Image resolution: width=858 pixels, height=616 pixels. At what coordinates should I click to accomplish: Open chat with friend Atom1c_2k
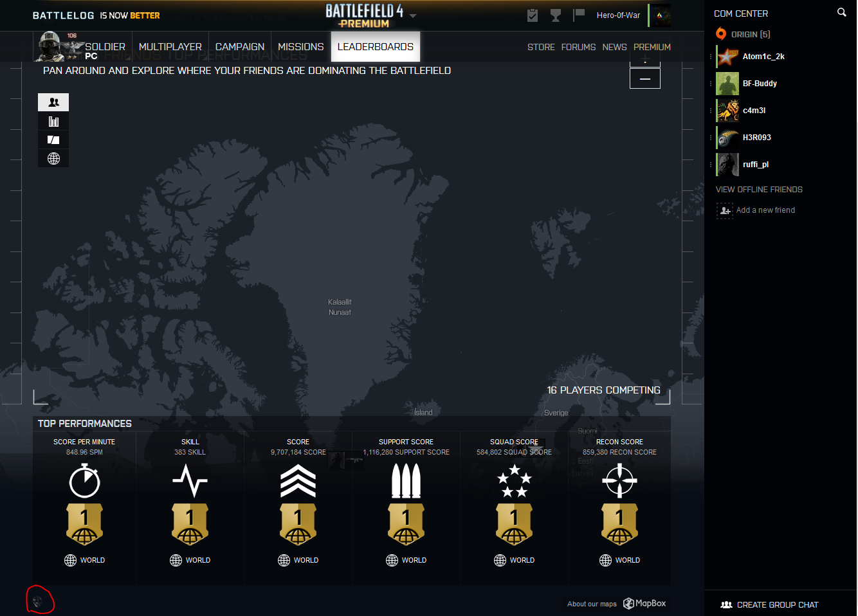763,57
